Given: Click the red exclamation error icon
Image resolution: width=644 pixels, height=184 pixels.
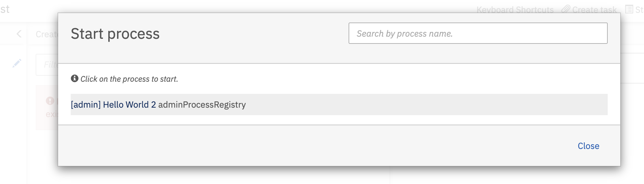Looking at the screenshot, I should [x=50, y=101].
